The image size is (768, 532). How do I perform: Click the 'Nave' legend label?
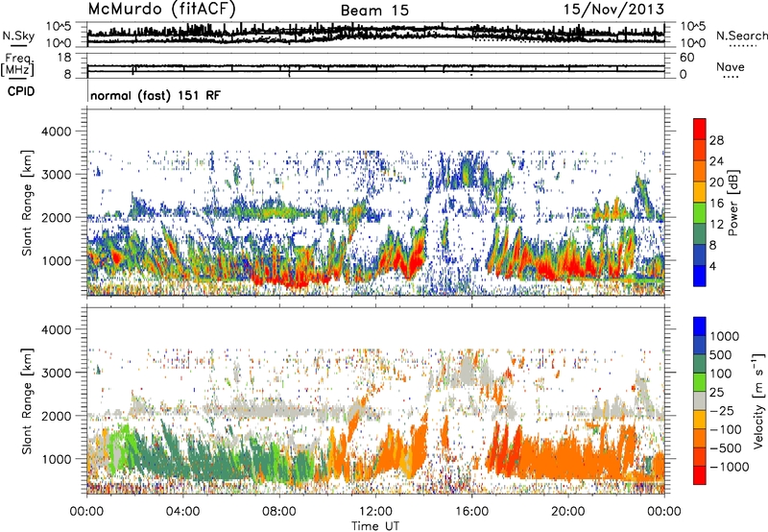(x=730, y=66)
